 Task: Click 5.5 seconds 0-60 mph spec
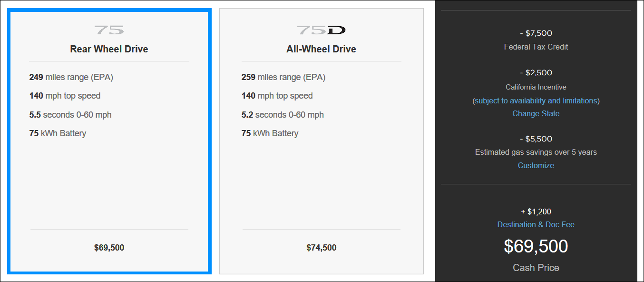pyautogui.click(x=70, y=115)
